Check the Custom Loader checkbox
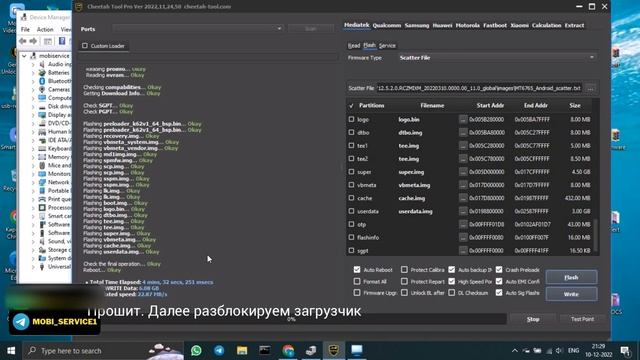Image resolution: width=640 pixels, height=360 pixels. [x=85, y=46]
